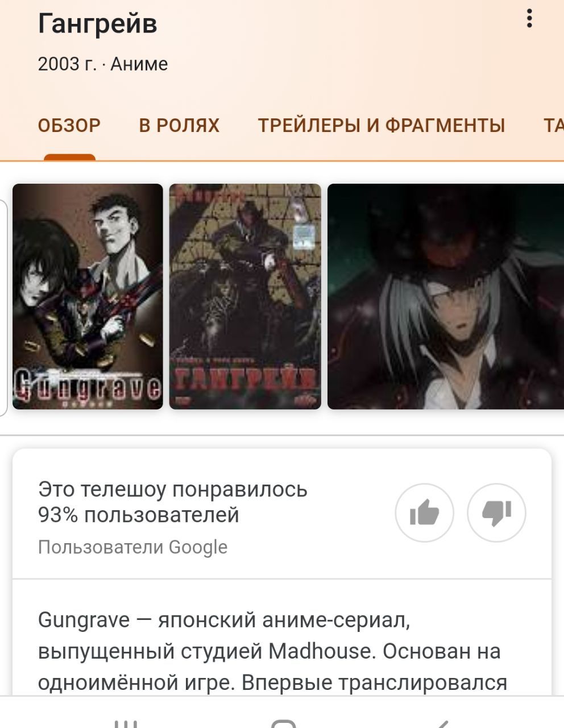Viewport: 564px width, 728px height.
Task: Open the white-haired character image
Action: pyautogui.click(x=446, y=296)
